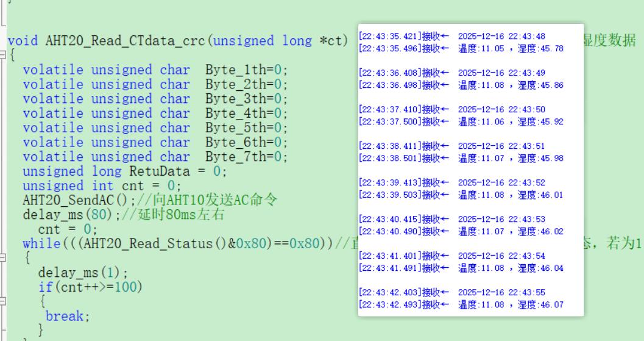
Task: Click the Byte_3th=0 declaration line
Action: tap(155, 99)
